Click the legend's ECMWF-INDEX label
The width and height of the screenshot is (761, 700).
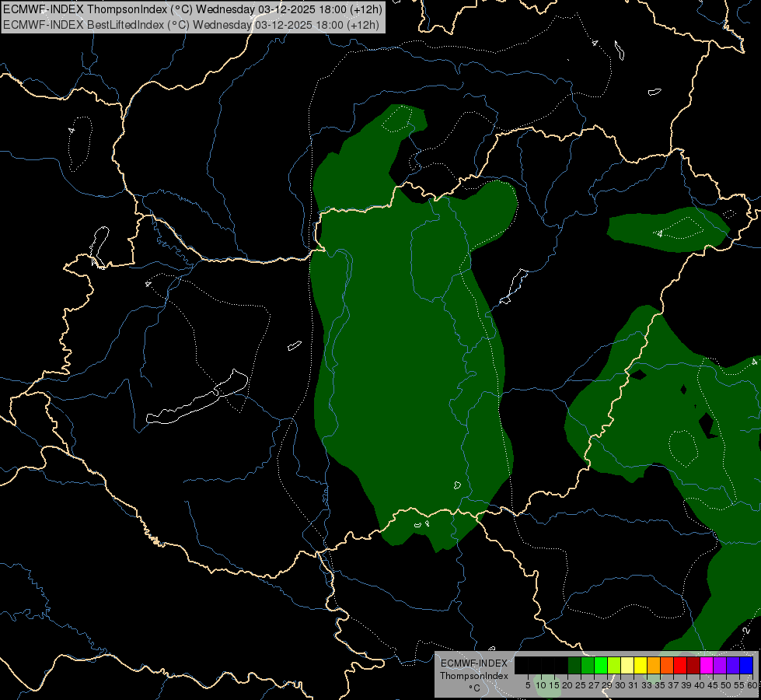(x=474, y=663)
